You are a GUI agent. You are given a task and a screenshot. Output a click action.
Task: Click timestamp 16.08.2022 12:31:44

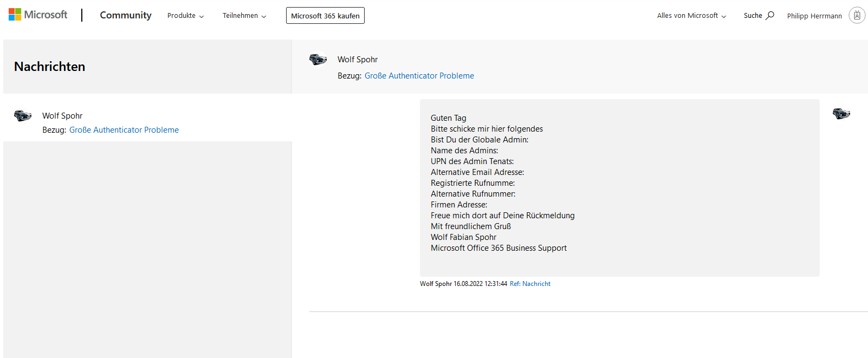point(480,284)
